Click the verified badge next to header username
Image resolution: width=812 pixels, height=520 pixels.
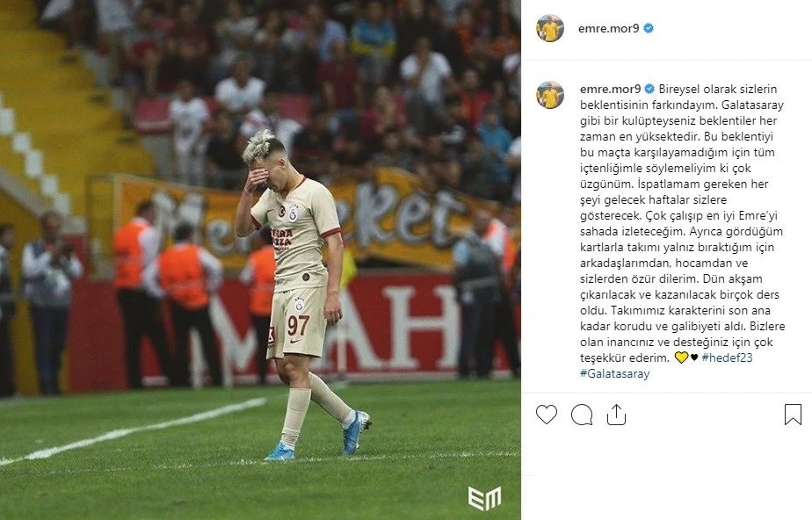(x=649, y=28)
